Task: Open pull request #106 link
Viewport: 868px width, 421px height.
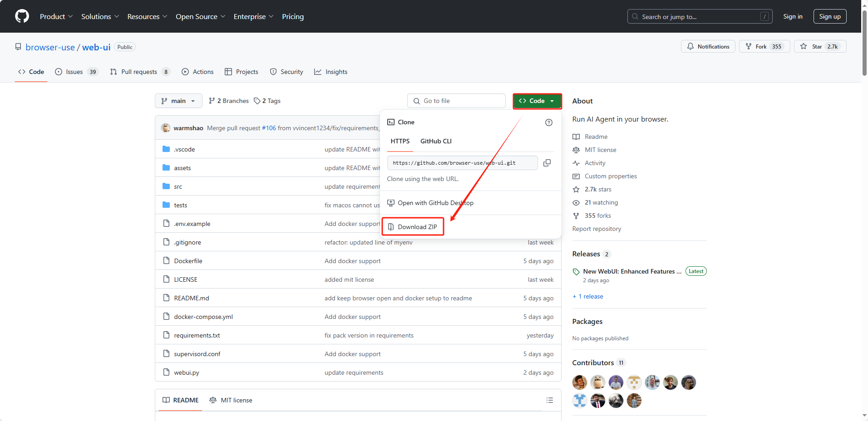Action: point(269,128)
